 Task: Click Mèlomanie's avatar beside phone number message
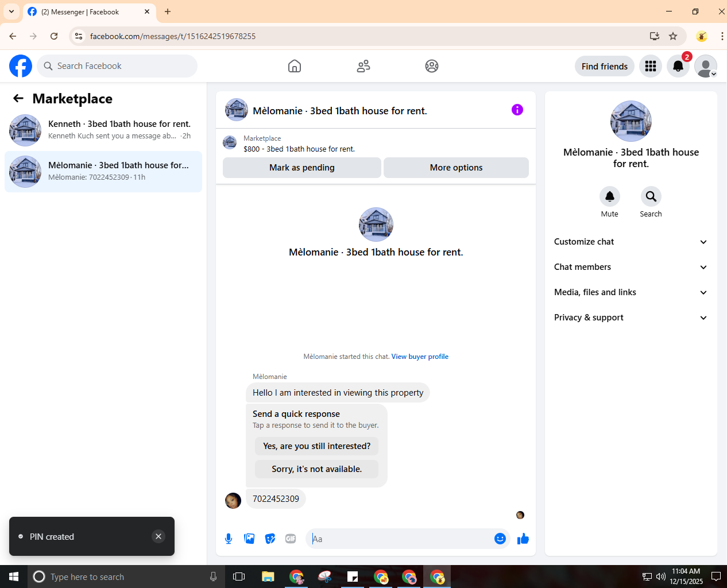(x=233, y=501)
